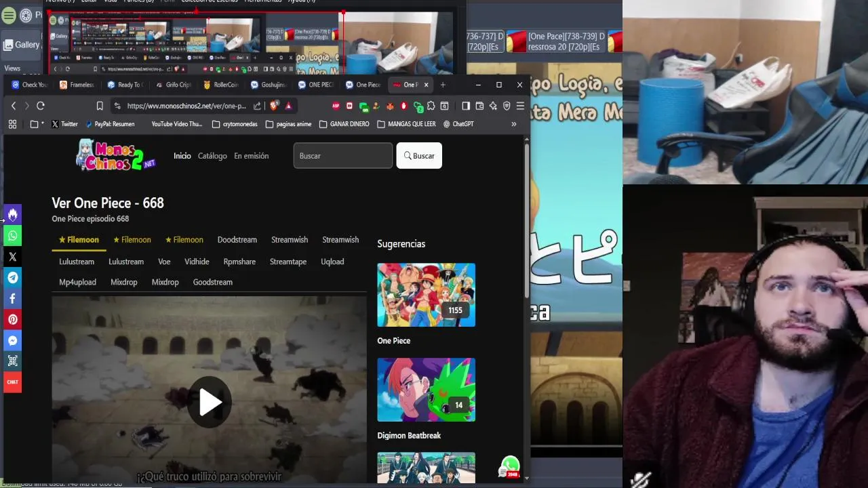
Task: Go back with the browser back arrow
Action: (14, 106)
